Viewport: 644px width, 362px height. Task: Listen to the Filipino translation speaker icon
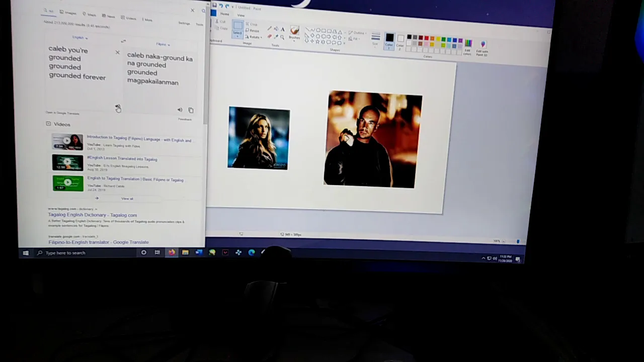(180, 110)
